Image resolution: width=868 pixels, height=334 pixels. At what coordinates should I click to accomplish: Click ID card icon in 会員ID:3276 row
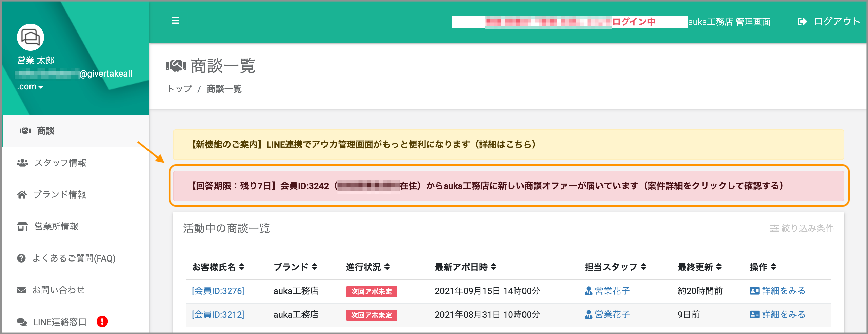(x=755, y=291)
